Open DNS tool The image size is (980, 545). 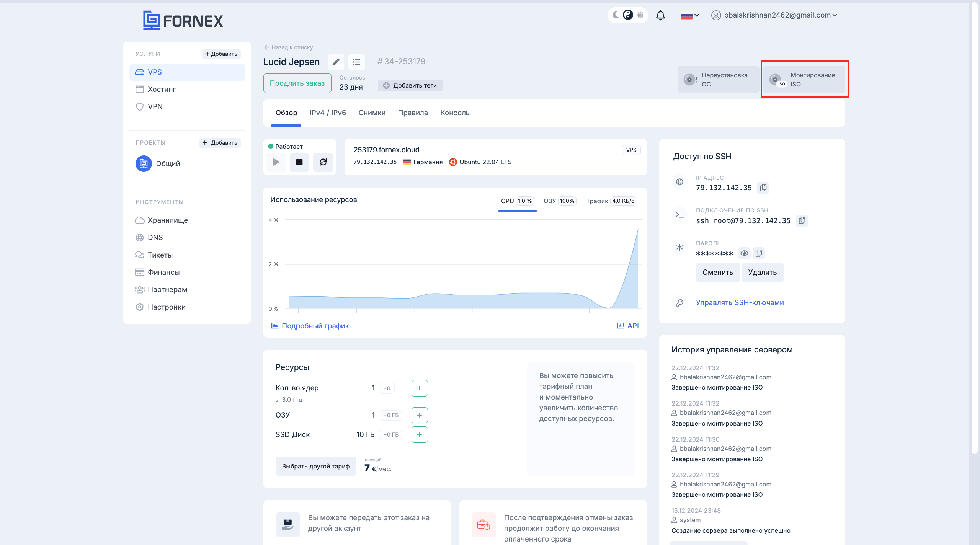[x=149, y=237]
